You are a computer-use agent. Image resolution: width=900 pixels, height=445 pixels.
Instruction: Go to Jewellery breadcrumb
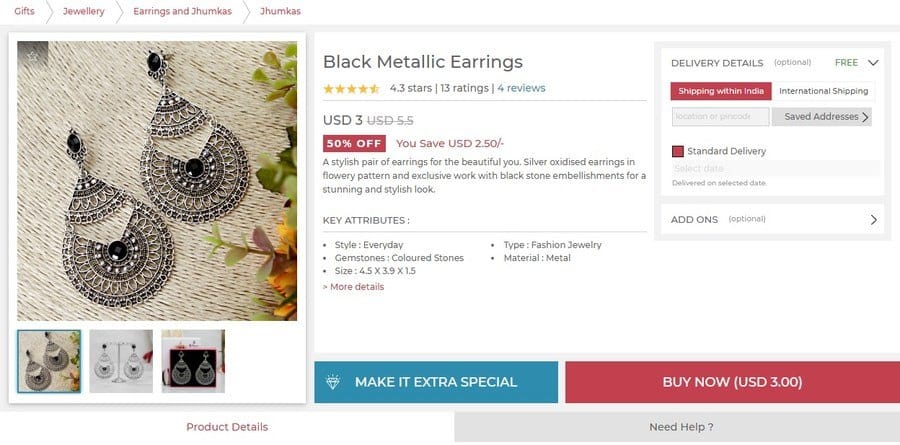coord(83,11)
